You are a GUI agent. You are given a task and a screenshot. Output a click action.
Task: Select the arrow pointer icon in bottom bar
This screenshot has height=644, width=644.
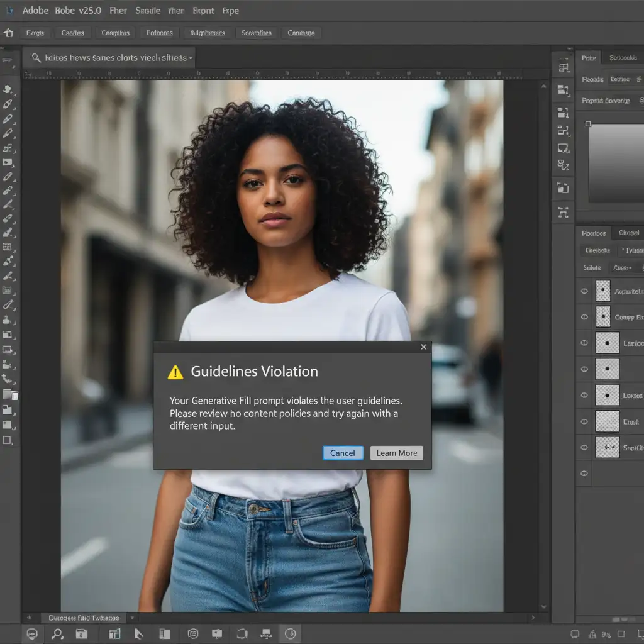[139, 634]
